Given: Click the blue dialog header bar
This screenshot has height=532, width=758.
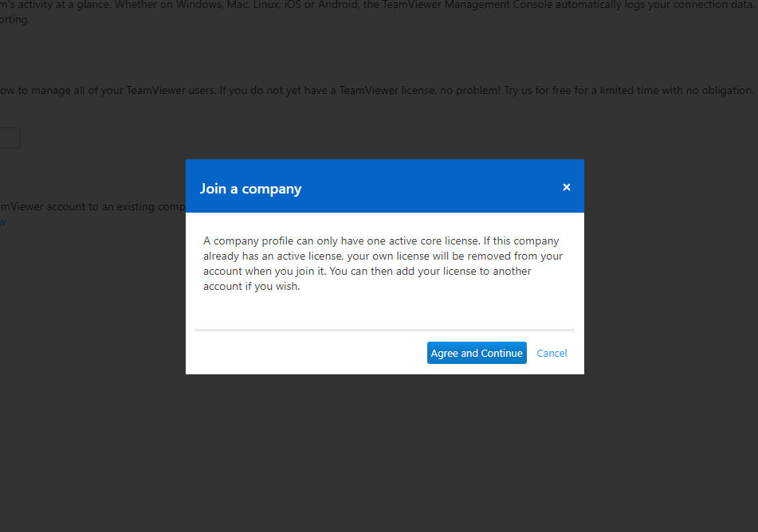Looking at the screenshot, I should click(385, 186).
